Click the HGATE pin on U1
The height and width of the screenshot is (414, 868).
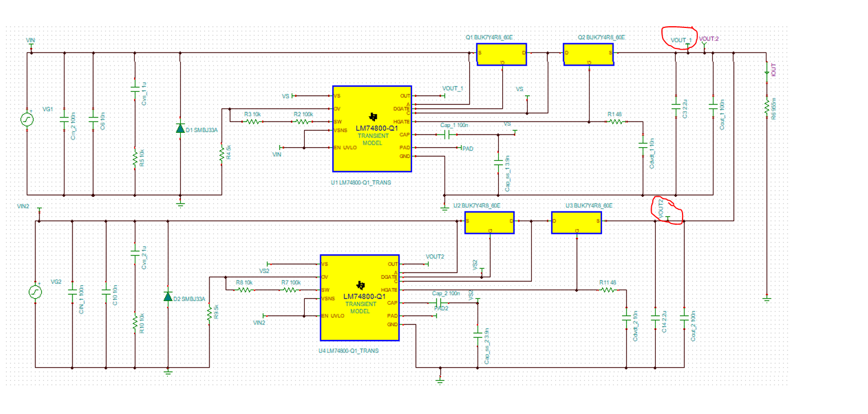click(402, 121)
